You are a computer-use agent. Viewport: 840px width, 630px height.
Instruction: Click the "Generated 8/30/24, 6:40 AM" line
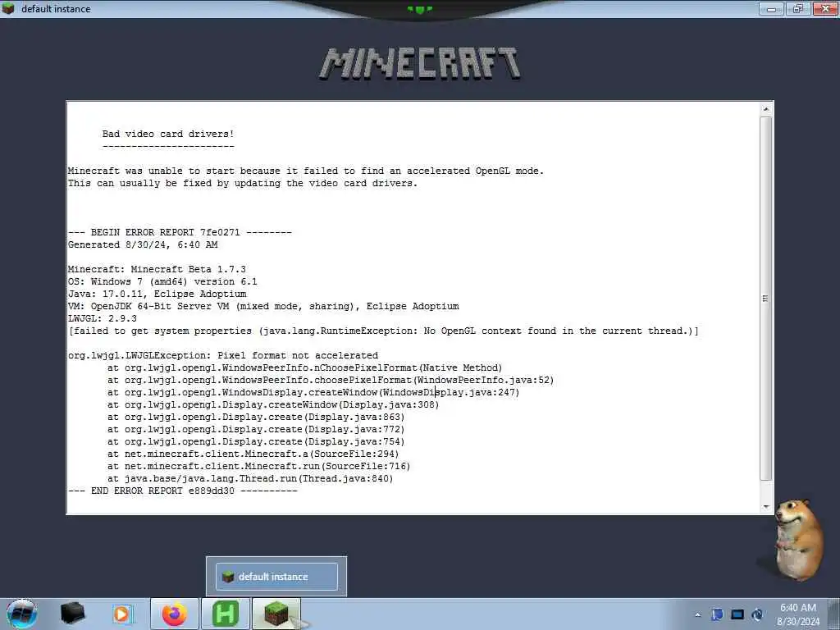[143, 244]
